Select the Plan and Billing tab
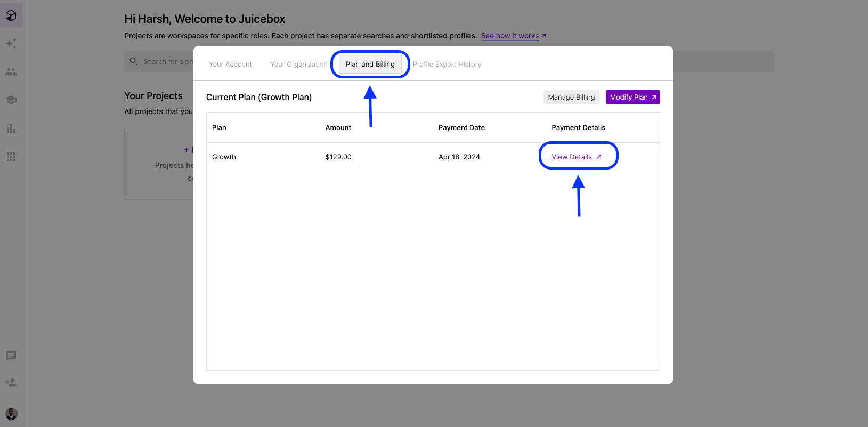The width and height of the screenshot is (868, 427). click(370, 64)
